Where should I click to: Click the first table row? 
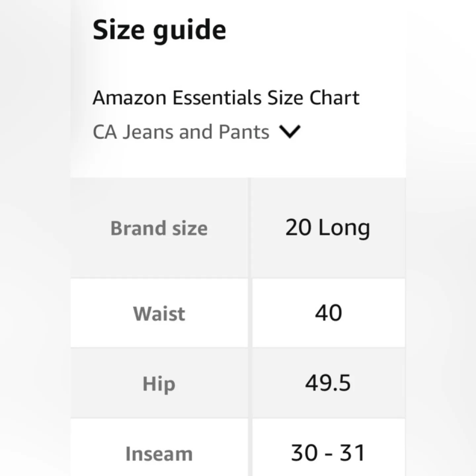point(237,228)
